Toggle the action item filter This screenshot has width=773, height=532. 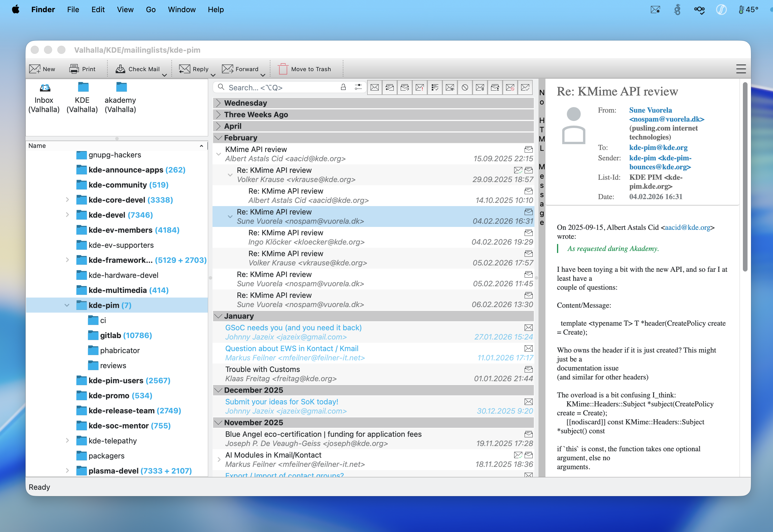[x=435, y=87]
